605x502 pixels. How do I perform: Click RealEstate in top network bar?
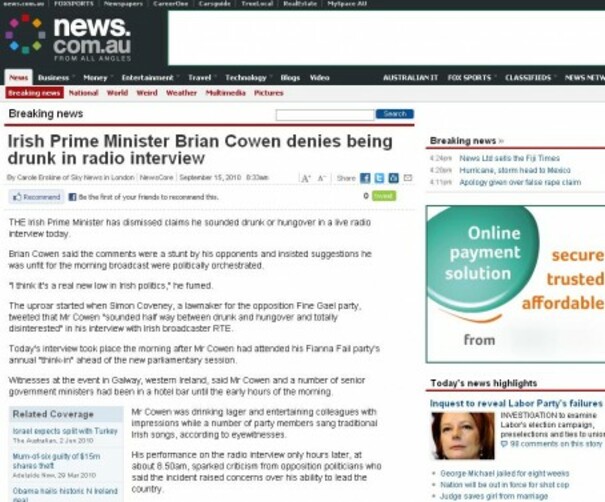click(300, 3)
